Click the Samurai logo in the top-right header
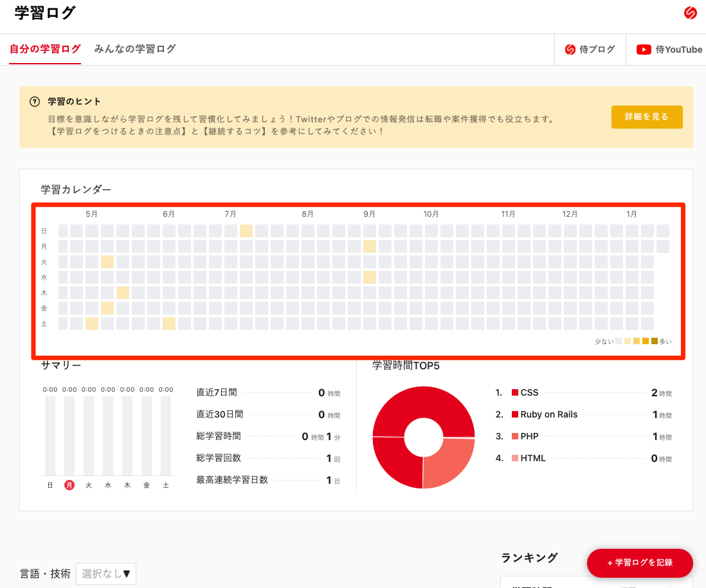706x588 pixels. pyautogui.click(x=691, y=12)
